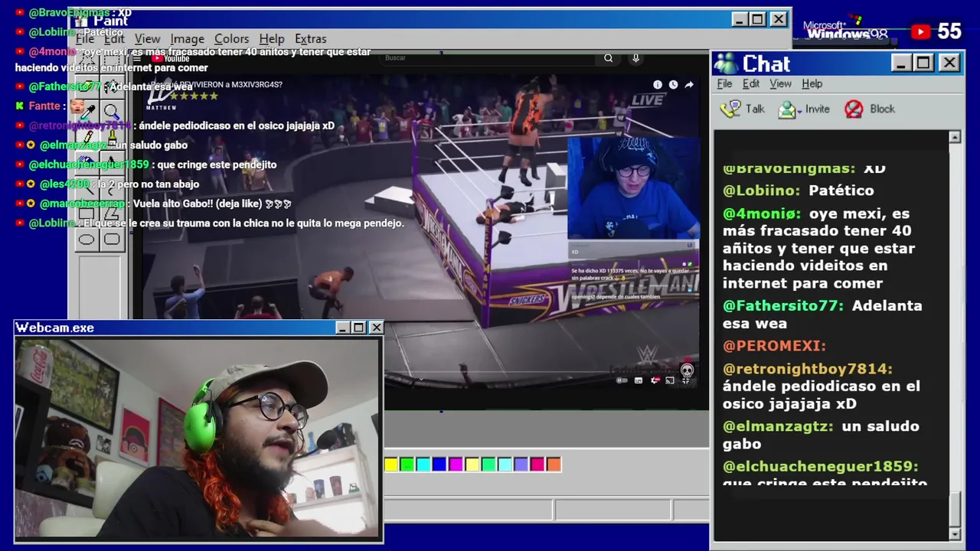Click the Invite button in Chat
The height and width of the screenshot is (551, 980).
[x=804, y=109]
